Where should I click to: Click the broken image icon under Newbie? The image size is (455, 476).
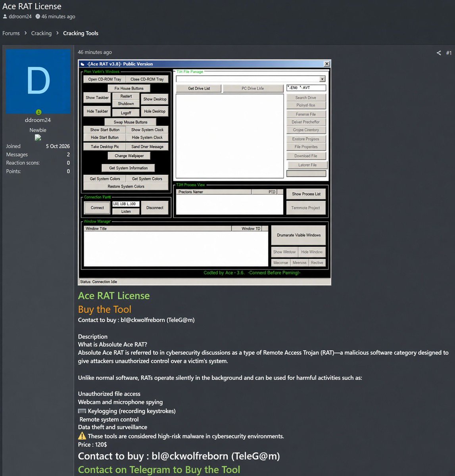pos(38,138)
